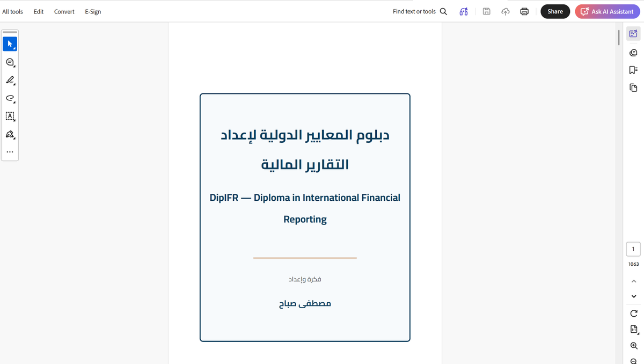Go to the next page arrow

(x=633, y=296)
